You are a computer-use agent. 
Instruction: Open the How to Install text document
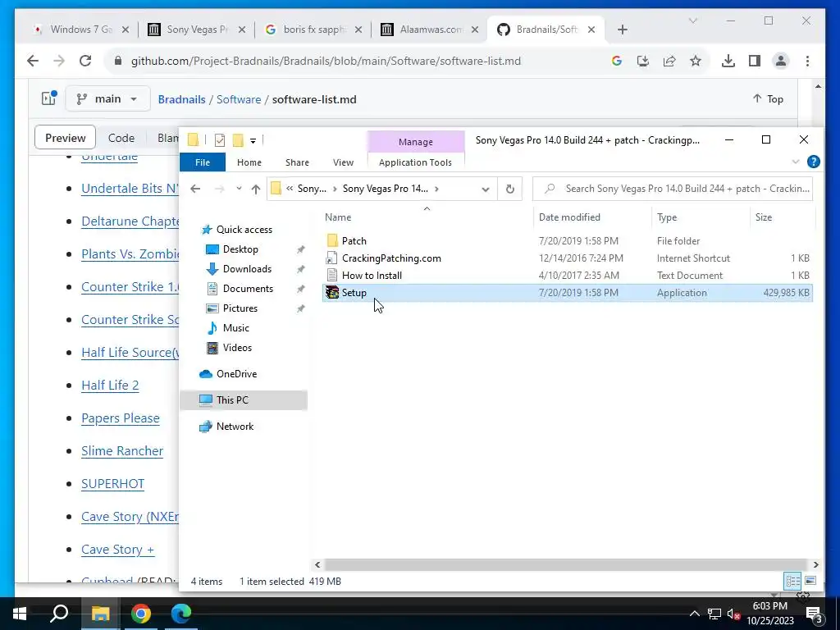[372, 276]
